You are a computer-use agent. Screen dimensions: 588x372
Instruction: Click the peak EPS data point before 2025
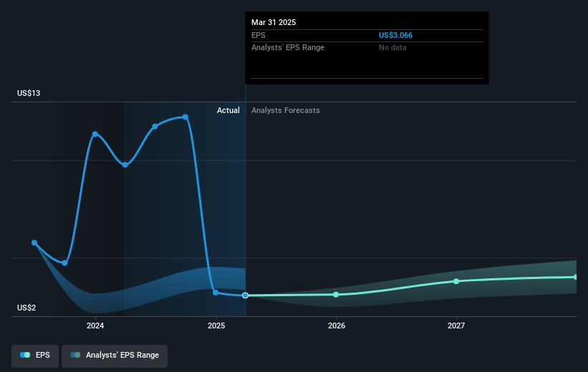click(x=185, y=117)
